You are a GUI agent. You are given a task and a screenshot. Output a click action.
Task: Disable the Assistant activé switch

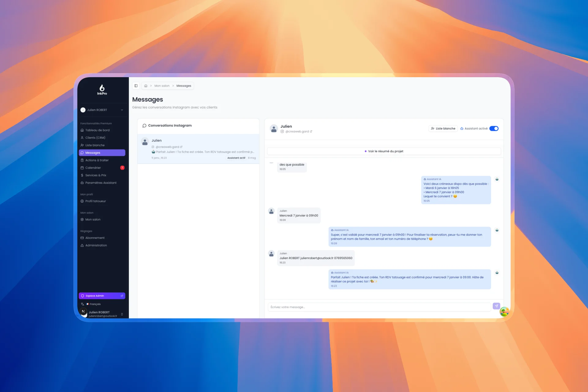[494, 129]
